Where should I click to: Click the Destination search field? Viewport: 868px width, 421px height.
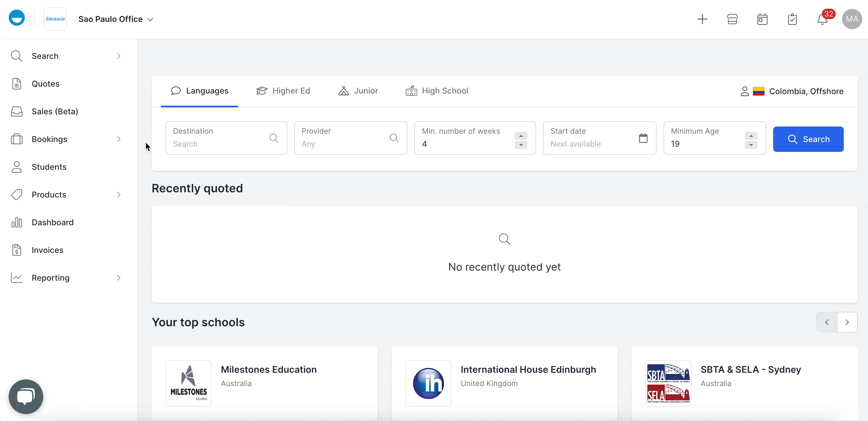click(219, 144)
